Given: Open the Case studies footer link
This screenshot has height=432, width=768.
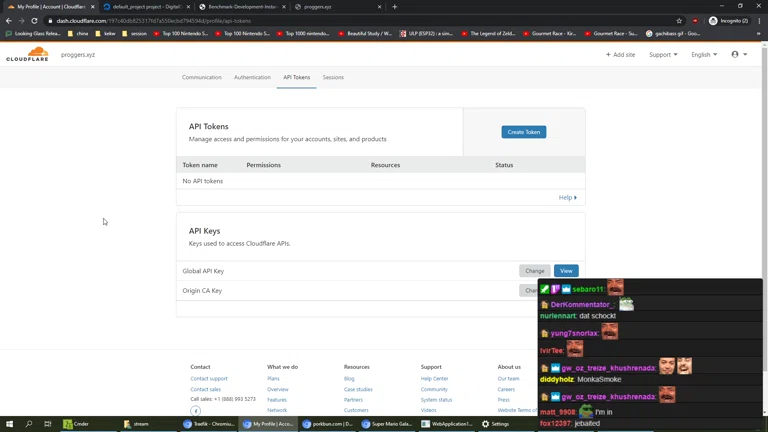Looking at the screenshot, I should coord(358,389).
